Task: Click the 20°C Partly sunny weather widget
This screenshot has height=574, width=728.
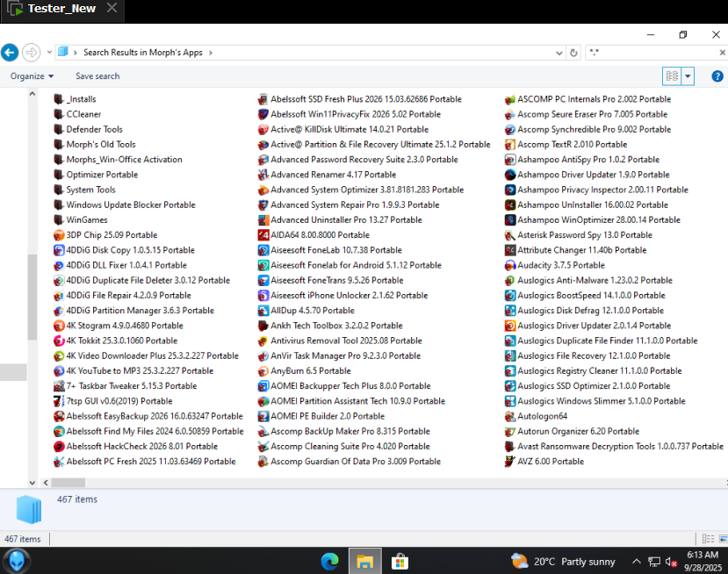Action: pos(563,562)
